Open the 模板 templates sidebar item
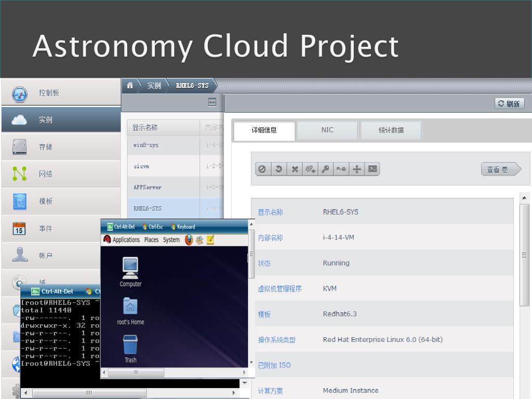Screen dimensions: 532x399 pyautogui.click(x=61, y=201)
